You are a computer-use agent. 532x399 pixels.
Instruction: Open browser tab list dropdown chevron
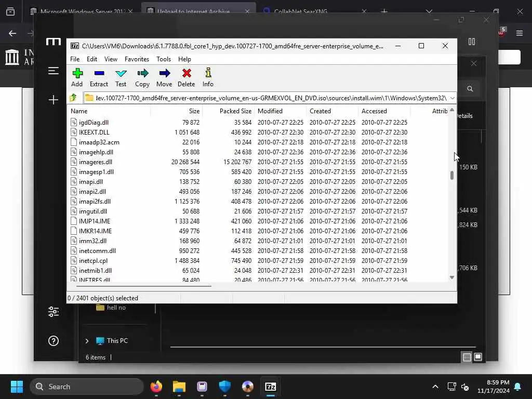click(429, 11)
